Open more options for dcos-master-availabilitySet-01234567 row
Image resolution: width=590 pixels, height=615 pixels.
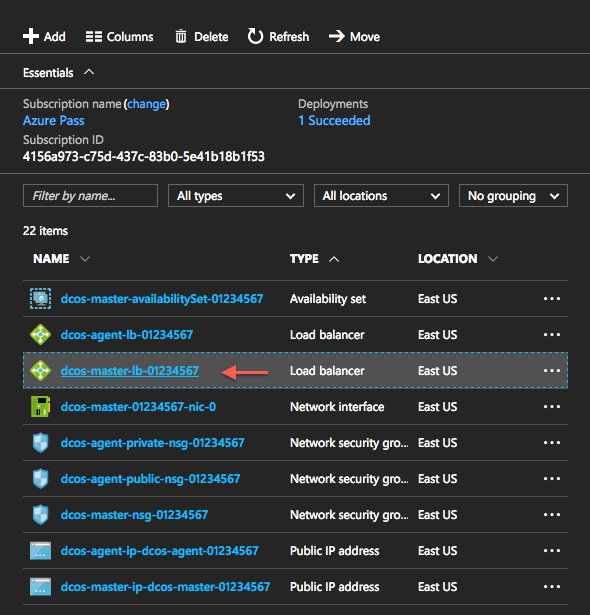coord(552,299)
